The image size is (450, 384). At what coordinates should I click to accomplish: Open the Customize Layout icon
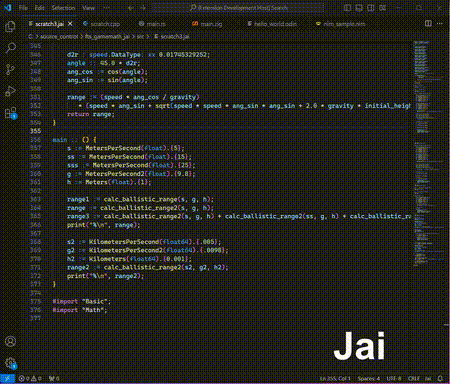pyautogui.click(x=382, y=8)
